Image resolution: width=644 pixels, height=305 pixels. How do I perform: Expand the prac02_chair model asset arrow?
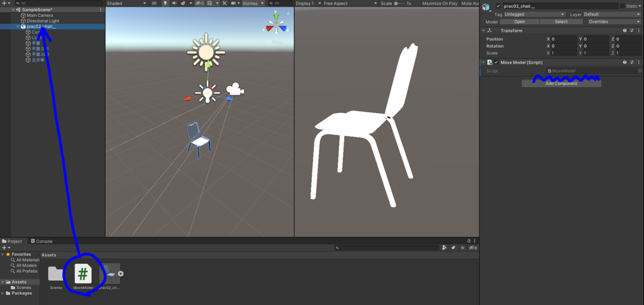click(121, 274)
